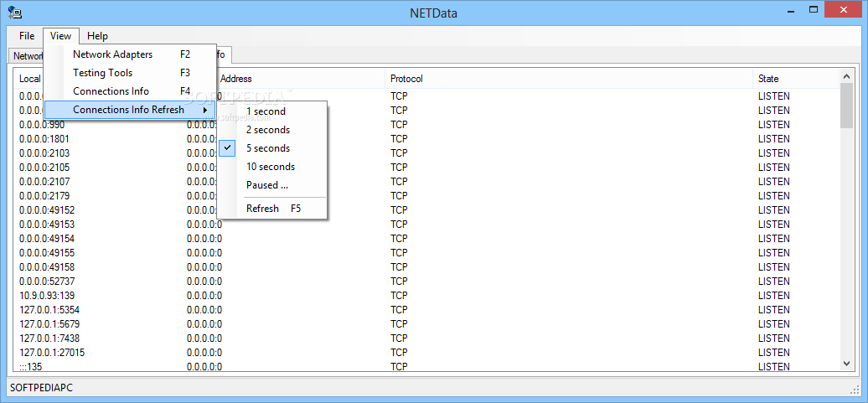Maximize the NETData window
The height and width of the screenshot is (403, 868).
coord(814,9)
